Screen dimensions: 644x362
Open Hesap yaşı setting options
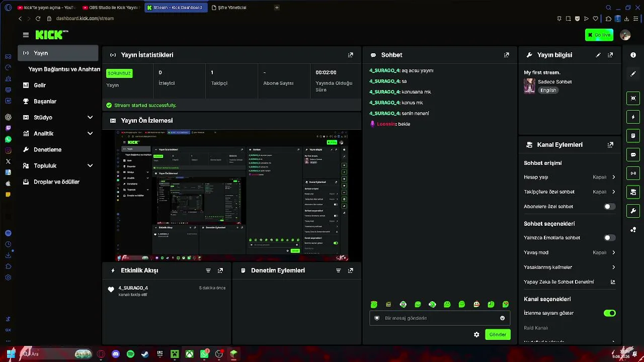570,177
